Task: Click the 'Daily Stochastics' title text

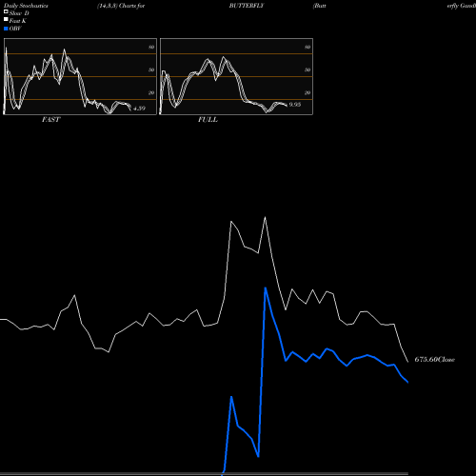Action: pyautogui.click(x=26, y=6)
